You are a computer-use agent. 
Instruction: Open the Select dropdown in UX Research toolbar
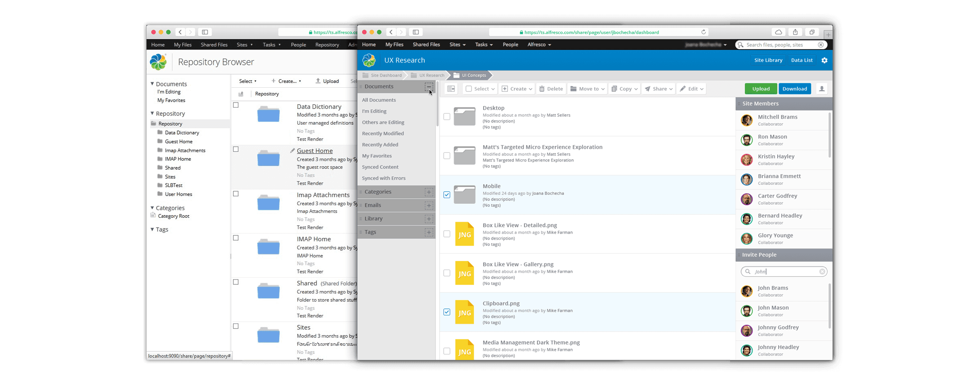click(480, 89)
